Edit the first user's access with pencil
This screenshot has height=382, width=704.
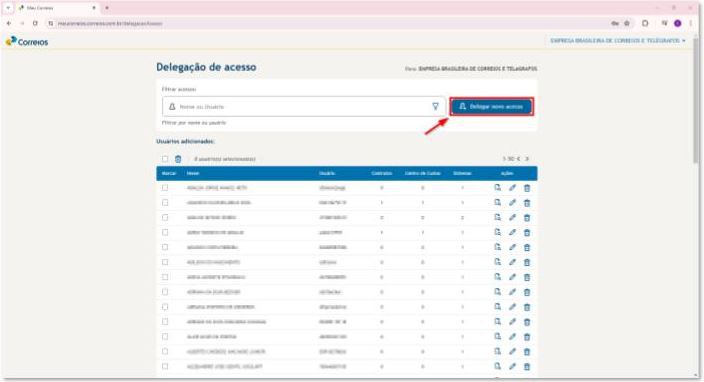coord(512,188)
